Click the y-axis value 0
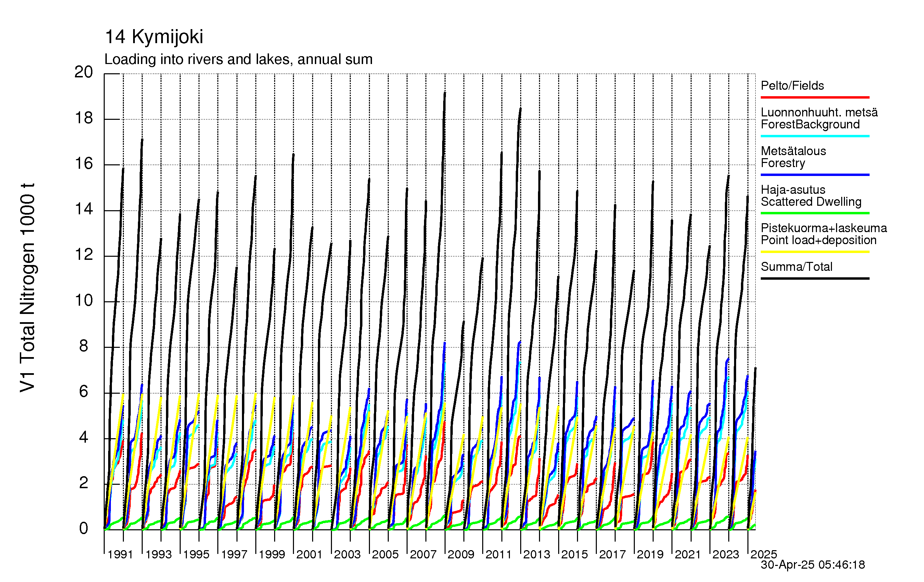This screenshot has height=582, width=924. tap(84, 529)
